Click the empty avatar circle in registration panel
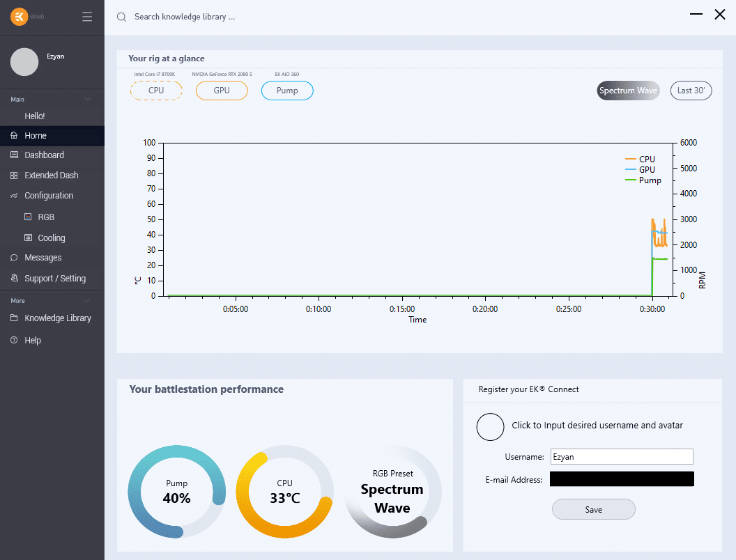 coord(490,427)
